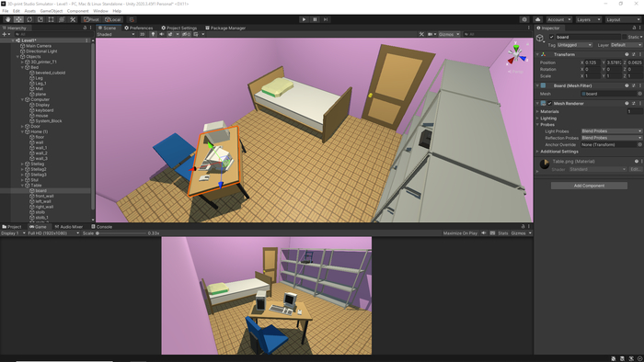This screenshot has width=644, height=362.
Task: Click the Step frame button
Action: [x=326, y=19]
